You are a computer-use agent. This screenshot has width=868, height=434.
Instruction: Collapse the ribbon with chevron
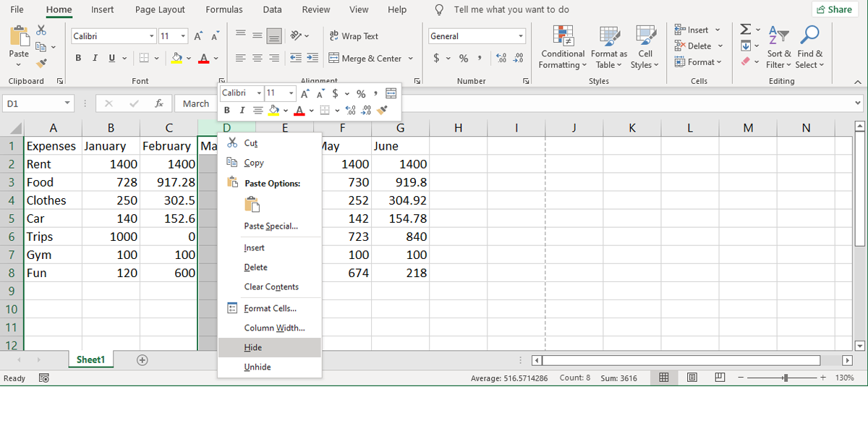857,82
